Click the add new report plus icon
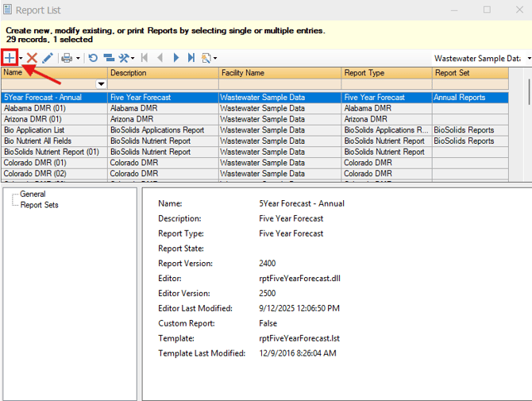Viewport: 532px width, 401px height. click(10, 58)
